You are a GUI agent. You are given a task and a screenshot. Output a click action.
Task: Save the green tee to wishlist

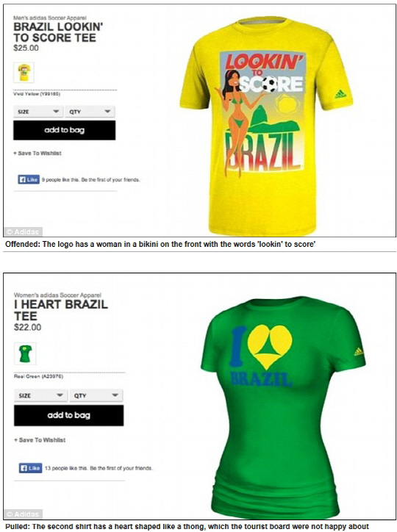40,440
